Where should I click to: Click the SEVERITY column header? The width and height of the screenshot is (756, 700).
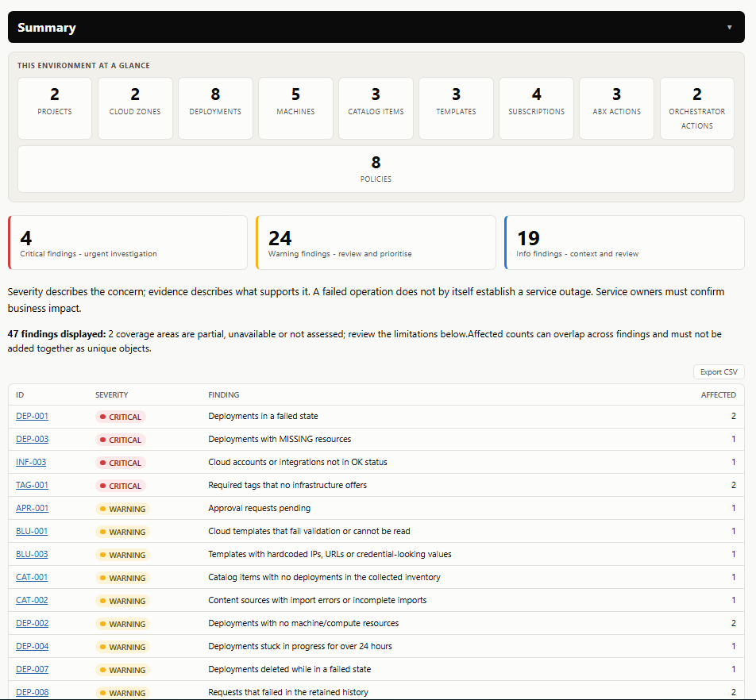(x=111, y=395)
